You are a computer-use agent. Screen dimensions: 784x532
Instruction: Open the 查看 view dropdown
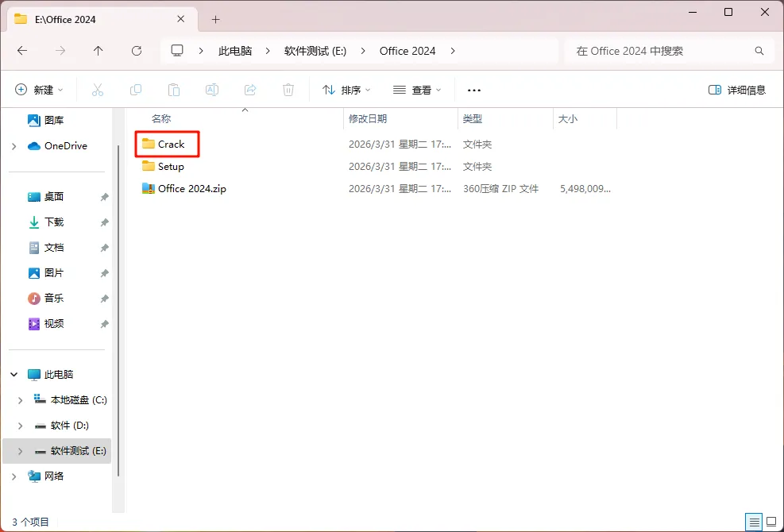click(x=417, y=90)
